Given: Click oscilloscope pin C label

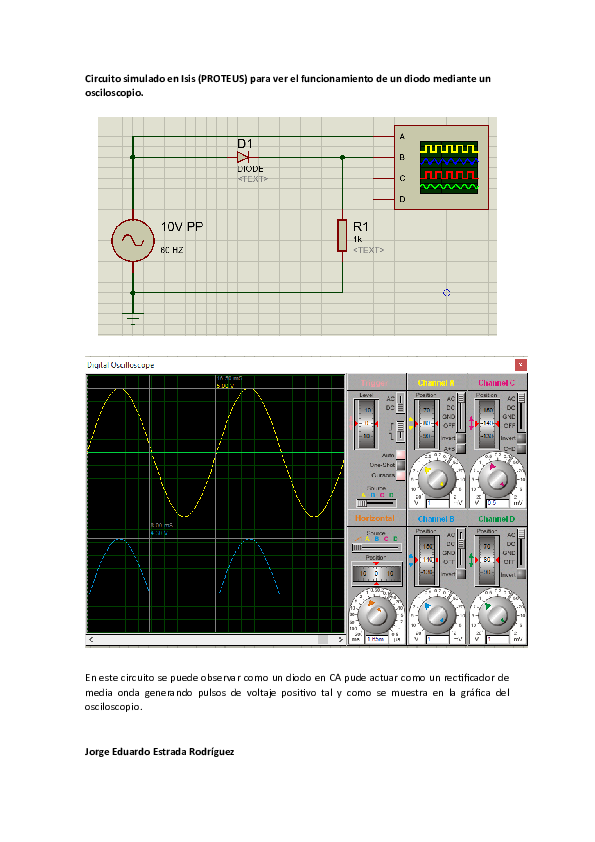Looking at the screenshot, I should pyautogui.click(x=402, y=178).
